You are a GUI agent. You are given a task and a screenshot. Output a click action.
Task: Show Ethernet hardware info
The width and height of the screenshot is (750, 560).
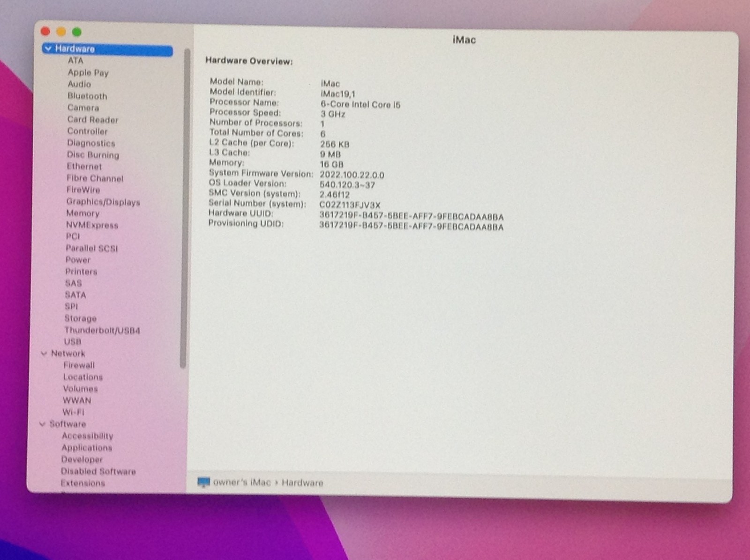click(x=84, y=166)
